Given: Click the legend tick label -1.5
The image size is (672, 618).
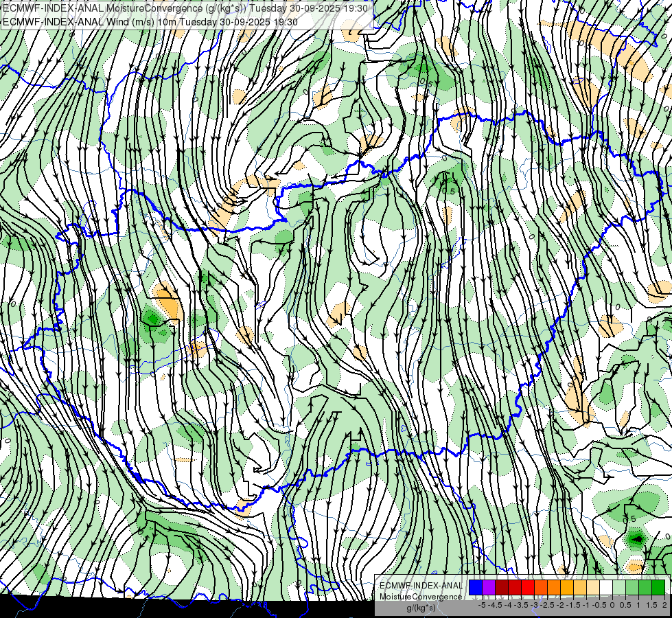Looking at the screenshot, I should (x=573, y=605).
